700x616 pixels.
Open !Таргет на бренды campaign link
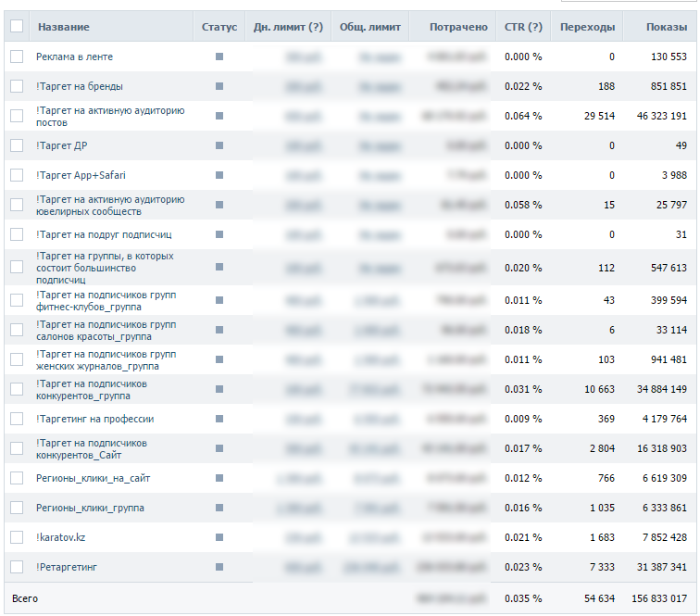[80, 86]
